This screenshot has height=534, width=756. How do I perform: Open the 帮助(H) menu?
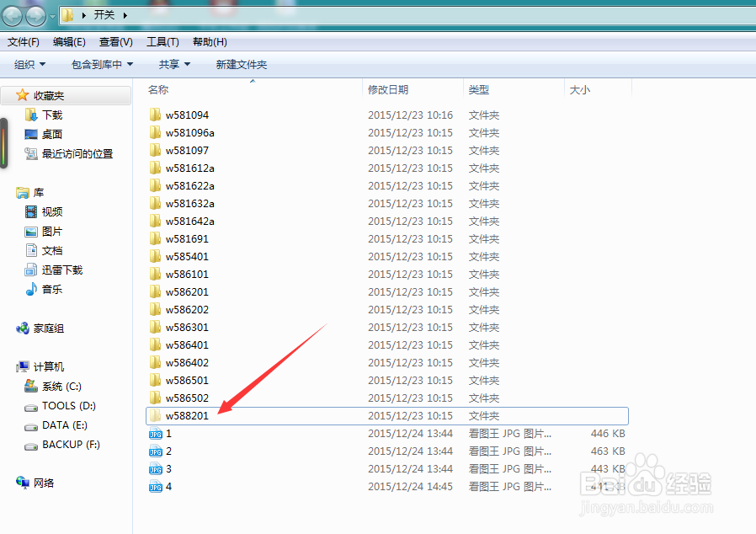pos(210,42)
